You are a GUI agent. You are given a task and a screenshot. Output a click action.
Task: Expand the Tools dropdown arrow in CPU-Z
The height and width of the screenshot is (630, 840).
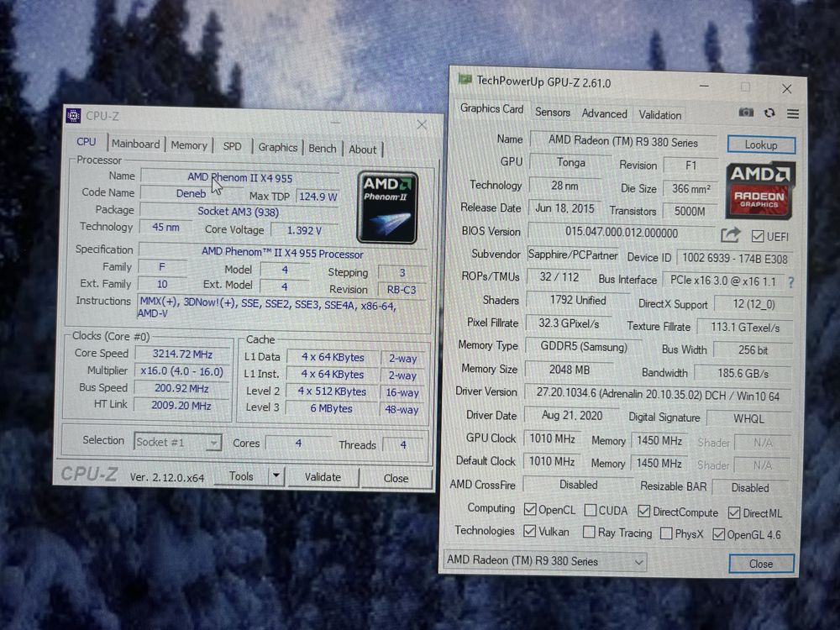pos(276,475)
